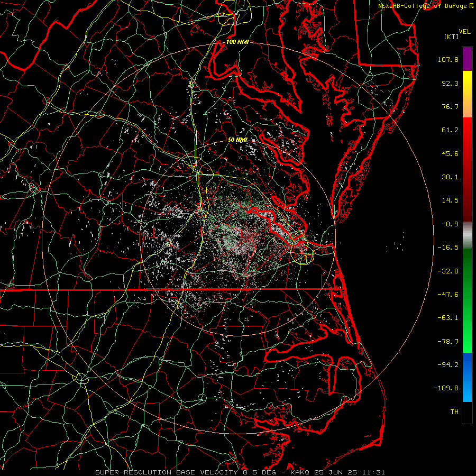The height and width of the screenshot is (476, 476).
Task: Click the -109.8 legend value
Action: click(446, 388)
